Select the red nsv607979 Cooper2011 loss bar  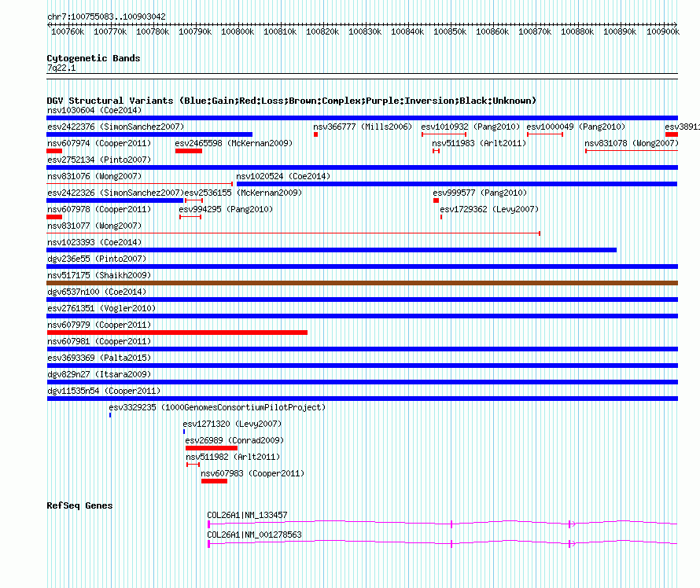click(177, 333)
